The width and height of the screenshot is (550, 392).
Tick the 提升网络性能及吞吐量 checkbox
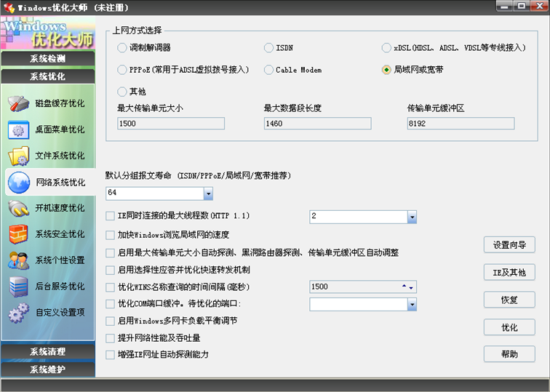(111, 338)
